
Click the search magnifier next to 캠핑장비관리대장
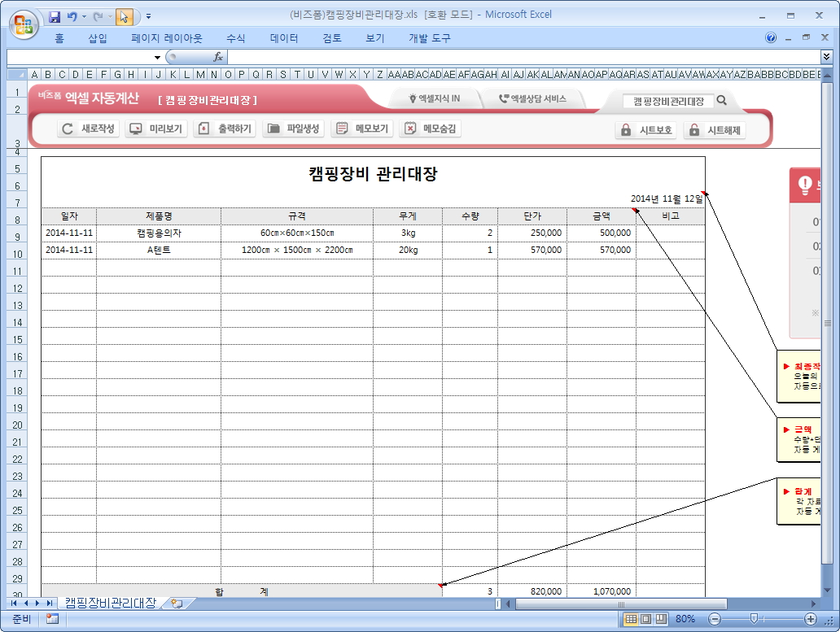722,101
